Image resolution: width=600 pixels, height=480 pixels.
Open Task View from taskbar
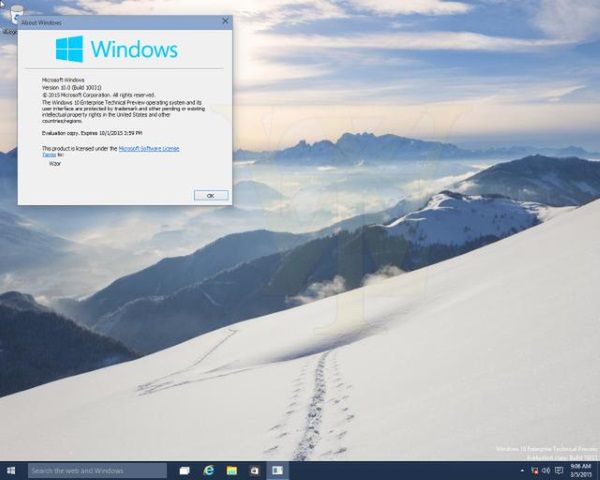[184, 470]
